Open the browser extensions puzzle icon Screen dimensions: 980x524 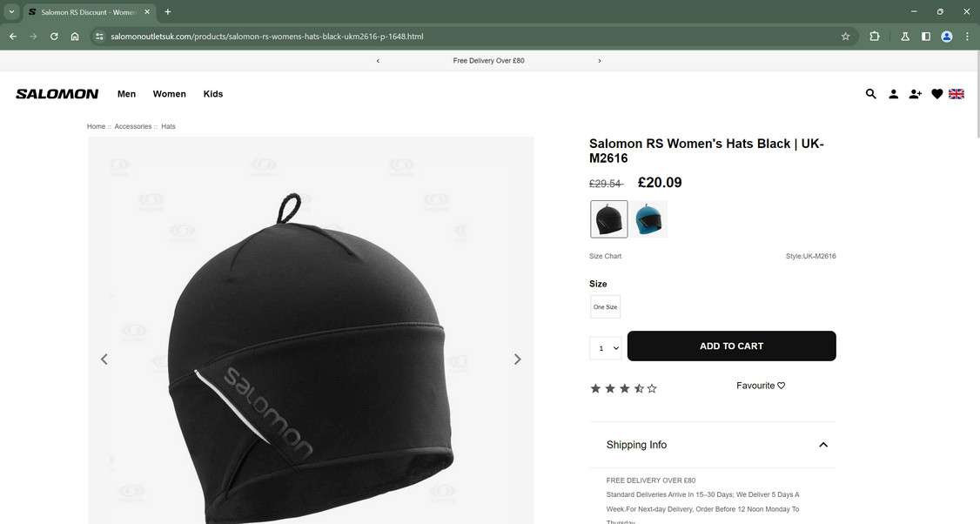pyautogui.click(x=875, y=37)
